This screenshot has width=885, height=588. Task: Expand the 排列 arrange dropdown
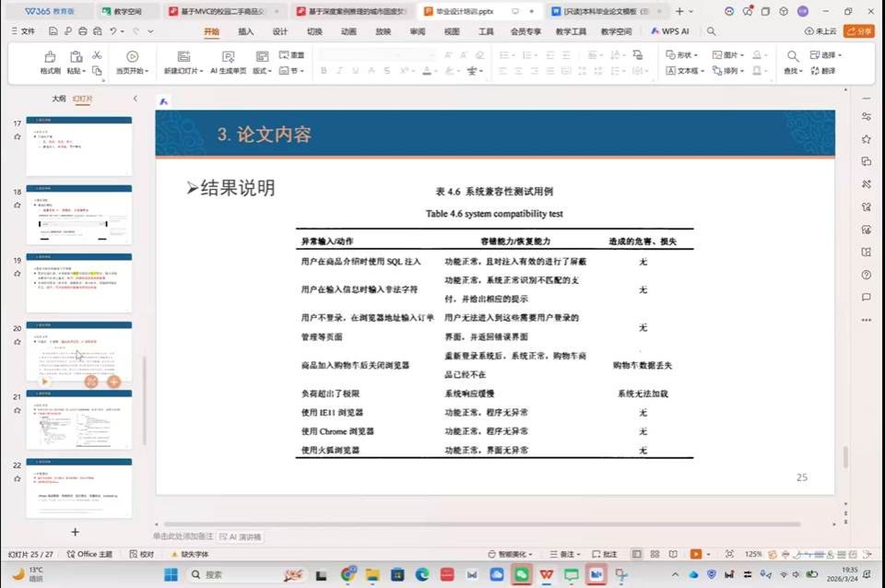point(730,71)
